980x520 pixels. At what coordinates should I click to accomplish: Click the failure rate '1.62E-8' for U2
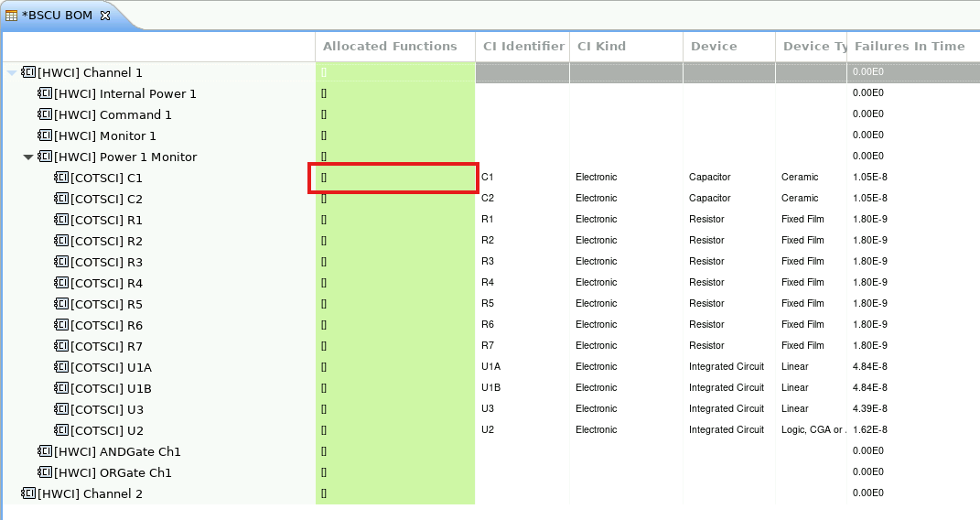870,430
